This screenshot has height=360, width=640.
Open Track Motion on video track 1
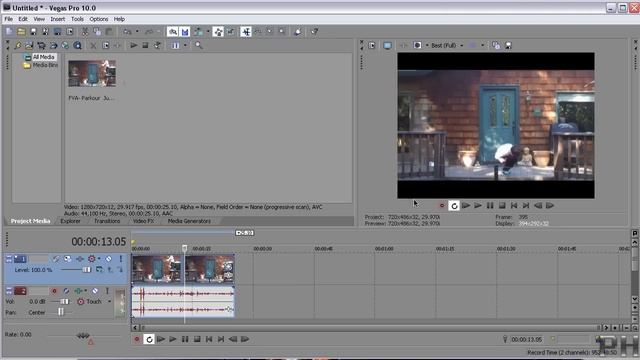(x=67, y=259)
